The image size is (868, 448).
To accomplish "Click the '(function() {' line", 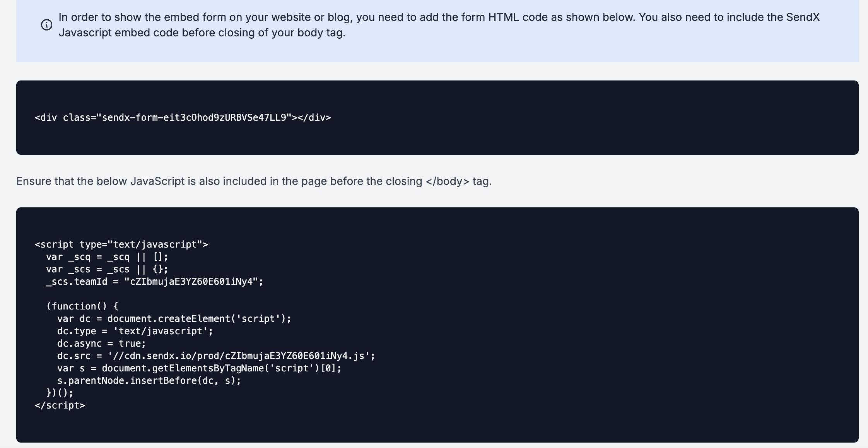I will (x=82, y=306).
